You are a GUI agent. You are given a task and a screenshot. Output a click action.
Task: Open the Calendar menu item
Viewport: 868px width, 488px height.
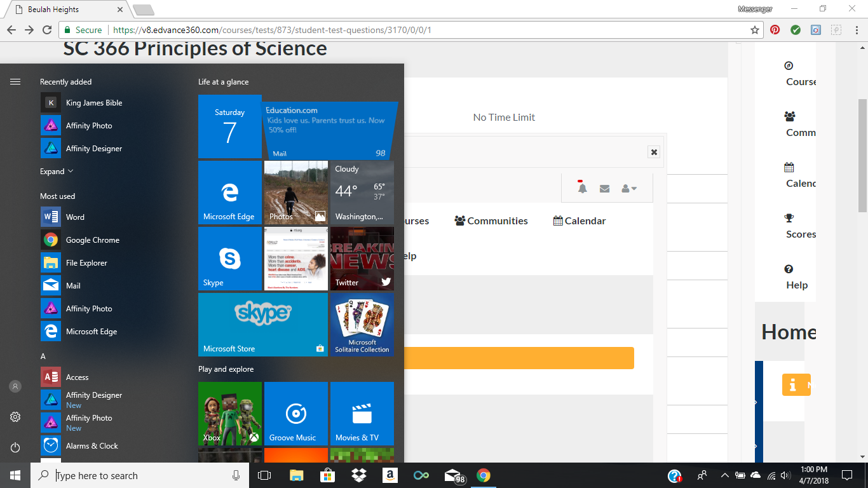click(x=579, y=221)
